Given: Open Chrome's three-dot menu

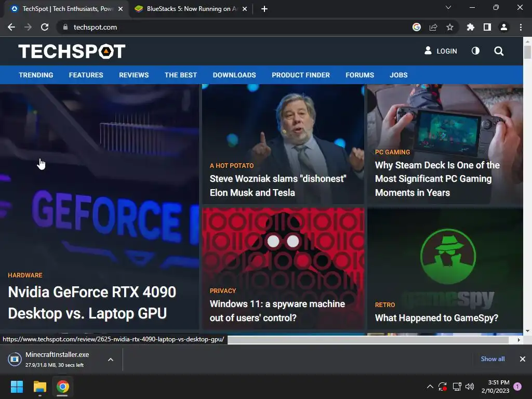Looking at the screenshot, I should coord(521,27).
